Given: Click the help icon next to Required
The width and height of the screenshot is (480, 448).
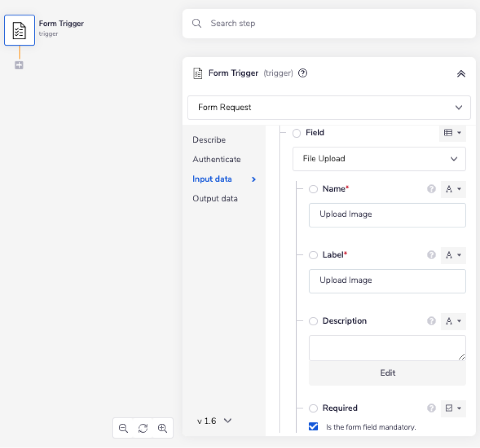Looking at the screenshot, I should (431, 408).
